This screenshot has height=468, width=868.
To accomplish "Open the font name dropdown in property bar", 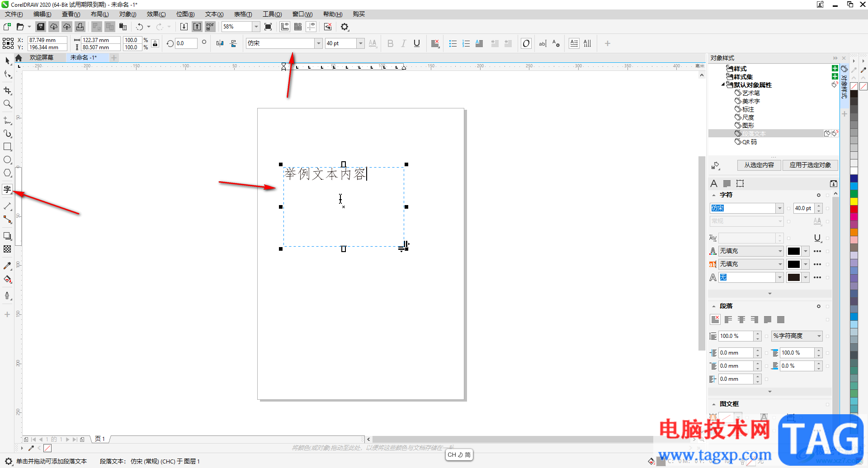I will 319,43.
